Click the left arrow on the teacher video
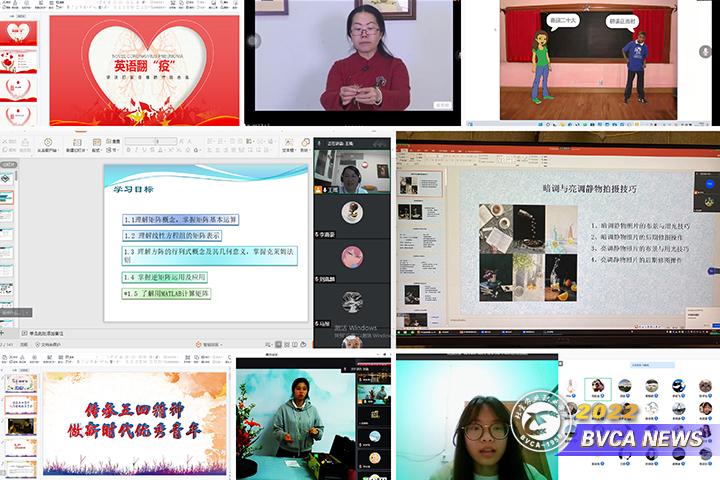The width and height of the screenshot is (720, 480). 254,41
